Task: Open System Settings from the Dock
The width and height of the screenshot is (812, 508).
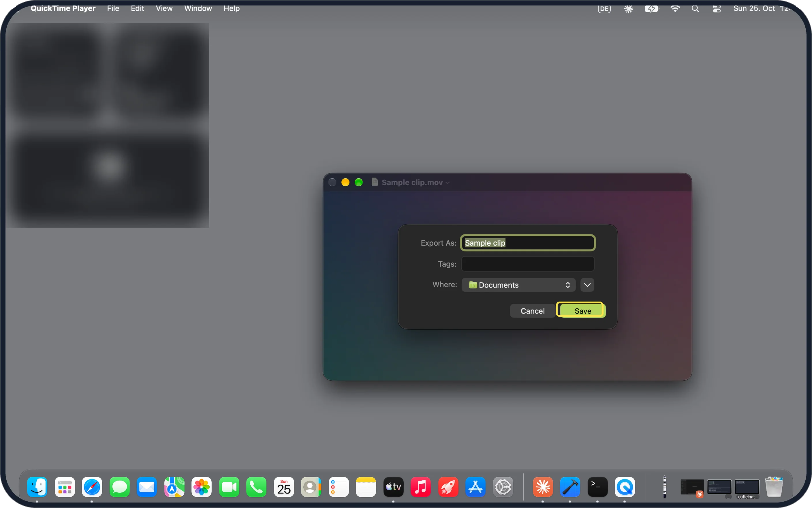Action: point(503,487)
